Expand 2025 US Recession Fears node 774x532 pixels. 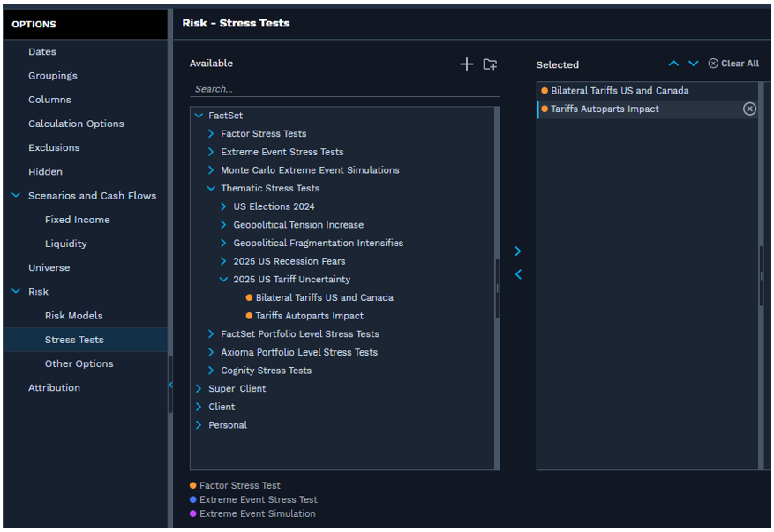(x=223, y=261)
